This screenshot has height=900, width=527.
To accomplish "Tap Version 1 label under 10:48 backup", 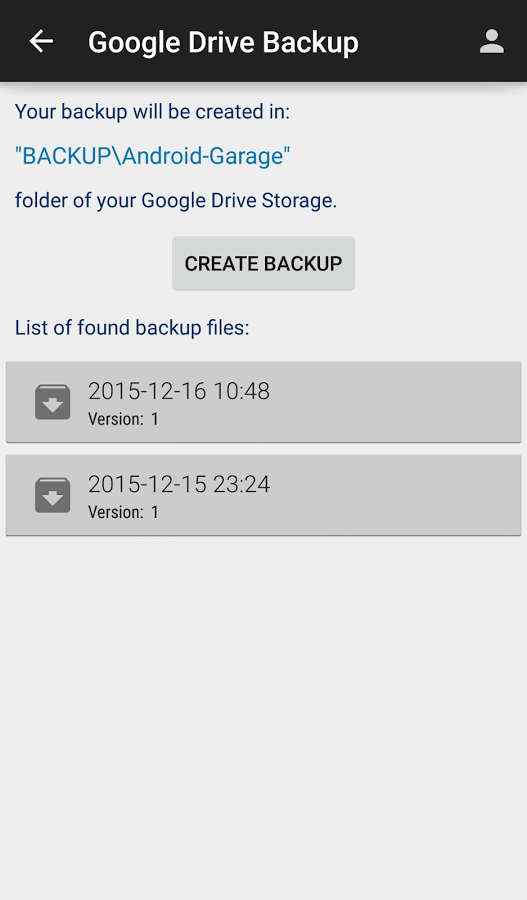I will [x=123, y=419].
